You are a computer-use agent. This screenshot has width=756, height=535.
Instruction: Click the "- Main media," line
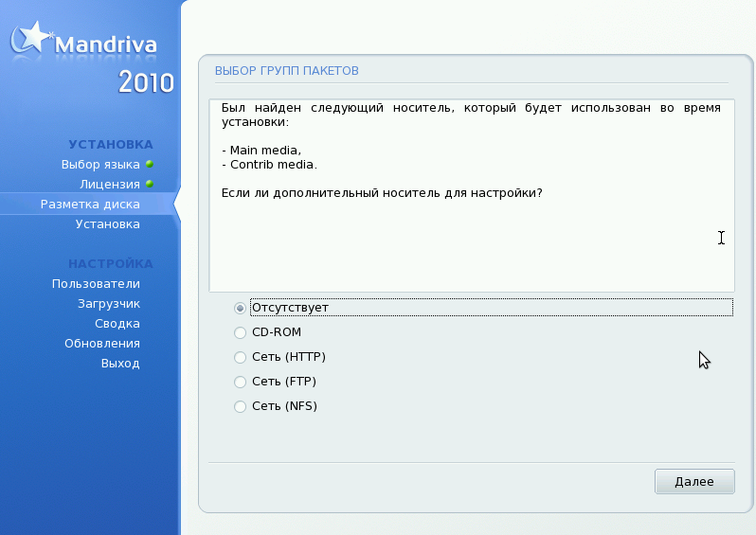pyautogui.click(x=261, y=151)
